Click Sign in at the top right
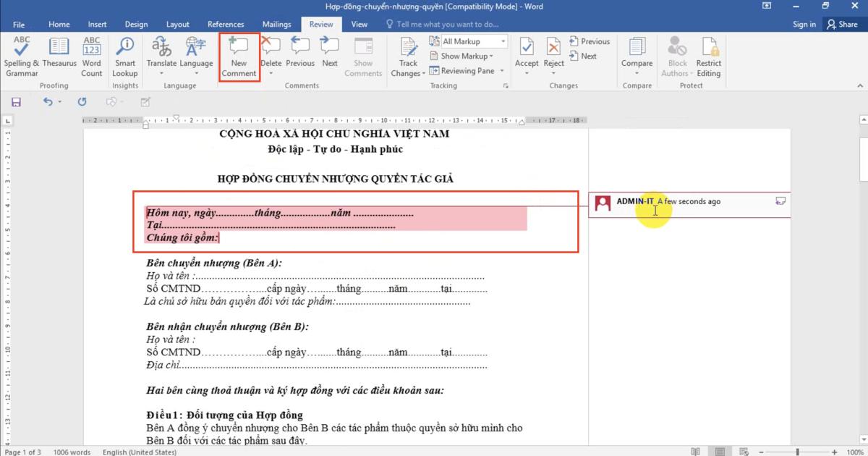 [804, 24]
